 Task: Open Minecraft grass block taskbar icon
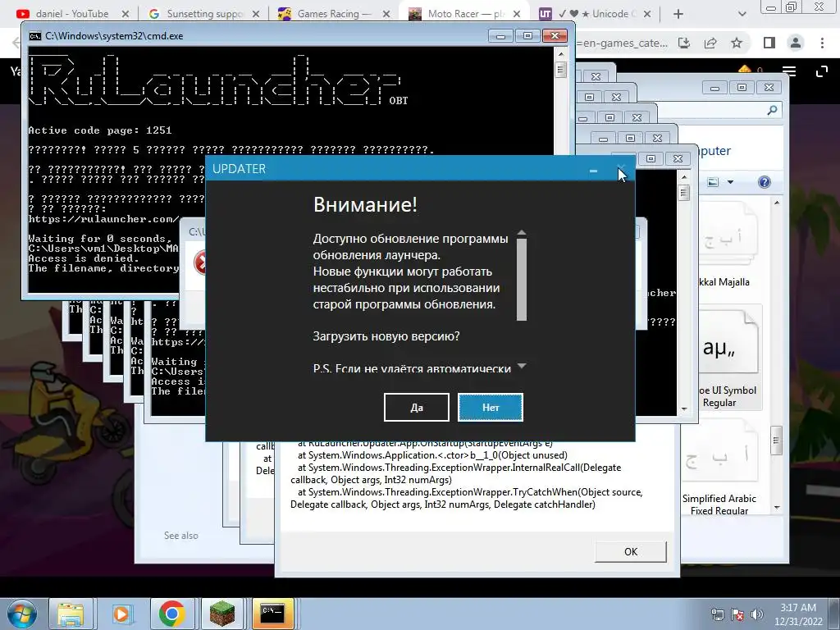tap(221, 614)
